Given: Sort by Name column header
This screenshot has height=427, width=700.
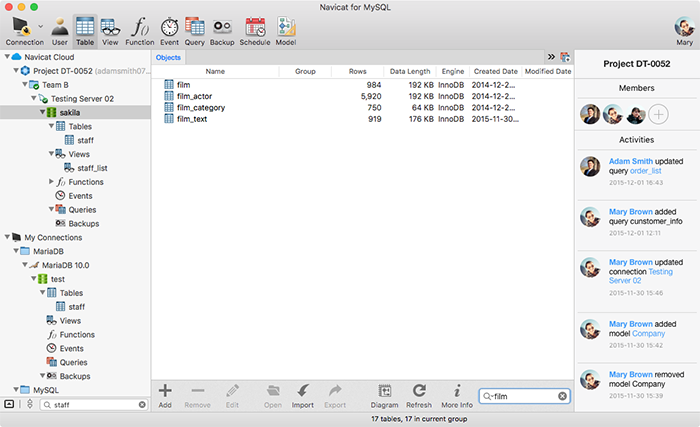Looking at the screenshot, I should (215, 71).
